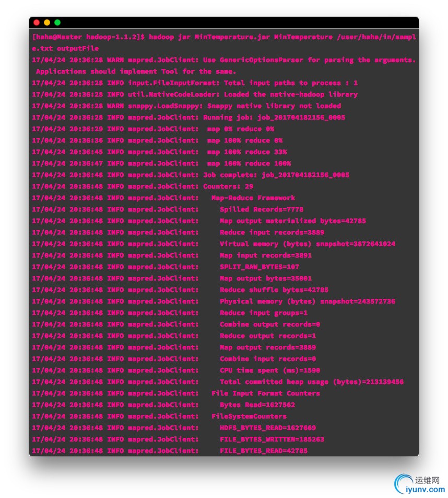
Task: Click the 'Map-Reduce Framework' heading line
Action: pos(164,198)
